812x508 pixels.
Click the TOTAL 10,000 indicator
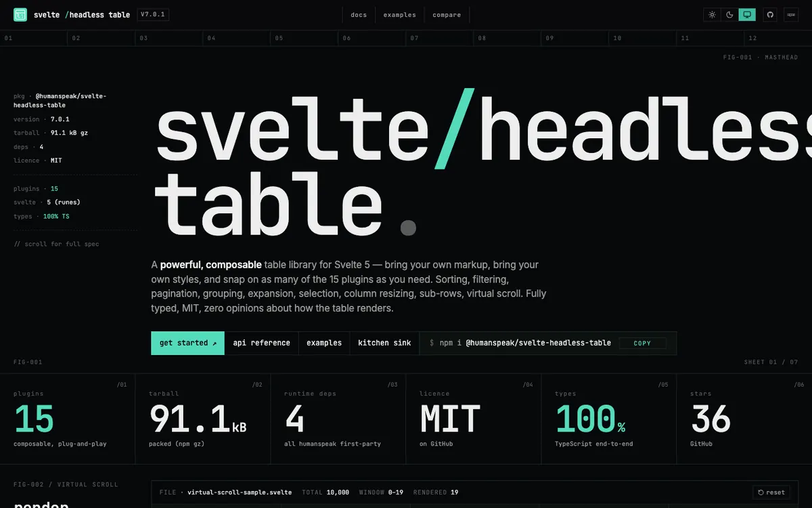pyautogui.click(x=325, y=492)
